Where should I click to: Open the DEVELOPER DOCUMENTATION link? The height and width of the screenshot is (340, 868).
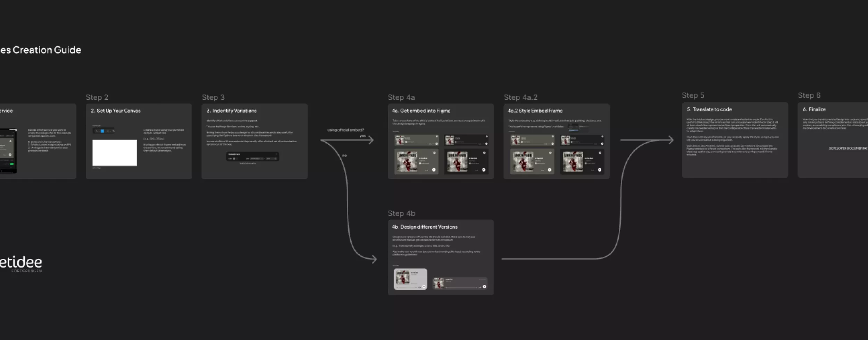[x=848, y=148]
